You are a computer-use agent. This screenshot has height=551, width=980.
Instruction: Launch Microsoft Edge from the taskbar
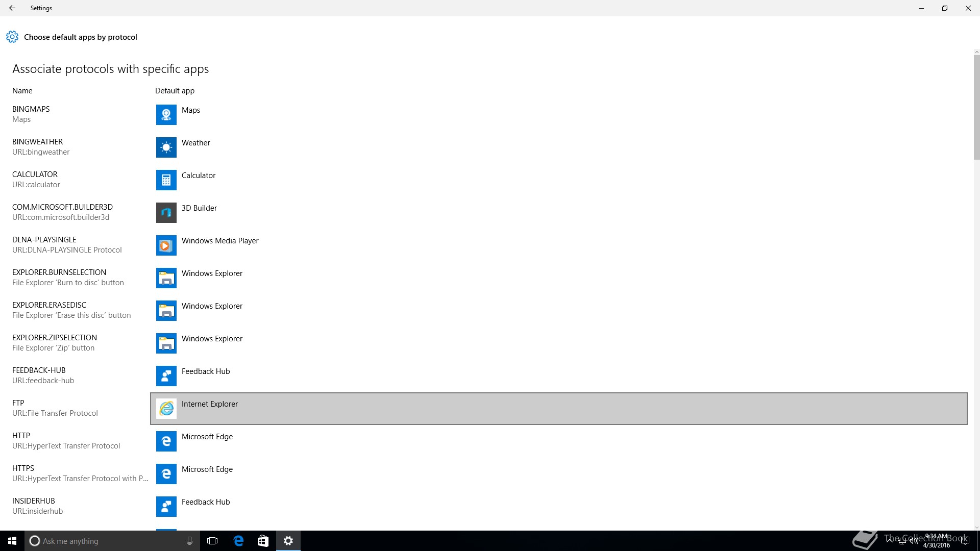(238, 541)
